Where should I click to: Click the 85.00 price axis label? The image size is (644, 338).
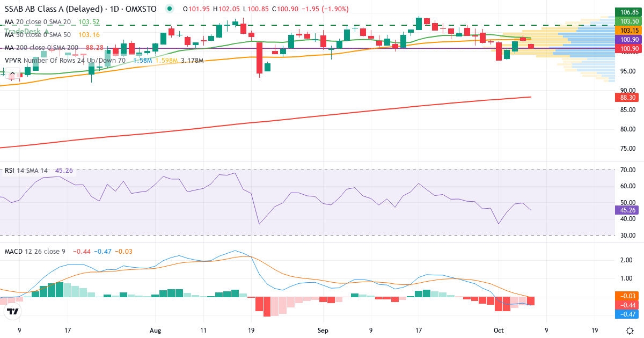628,111
